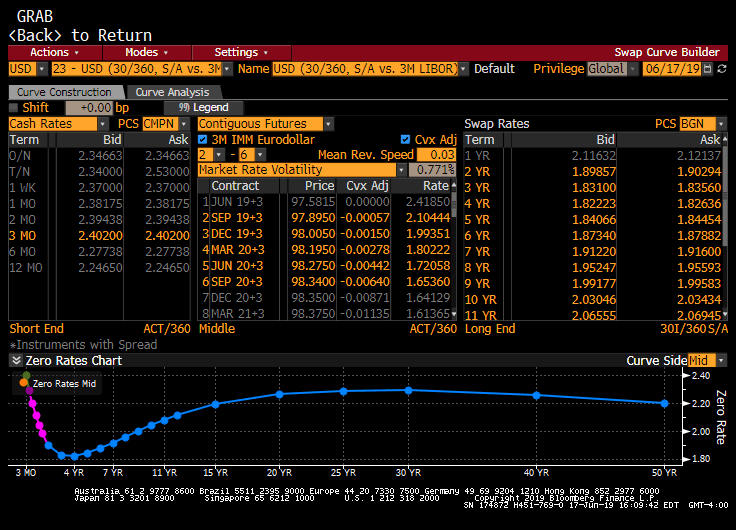Open the curve Name dropdown arrow
This screenshot has width=736, height=530.
(x=463, y=69)
